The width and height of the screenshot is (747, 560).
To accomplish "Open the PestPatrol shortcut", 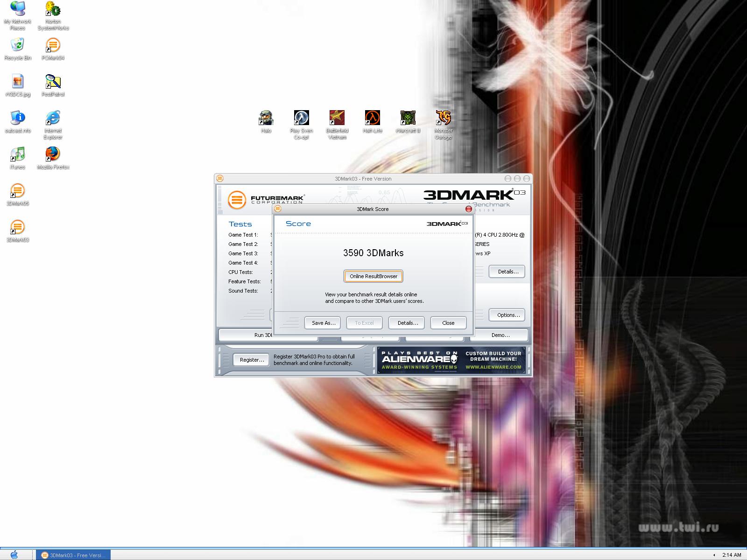I will 53,82.
